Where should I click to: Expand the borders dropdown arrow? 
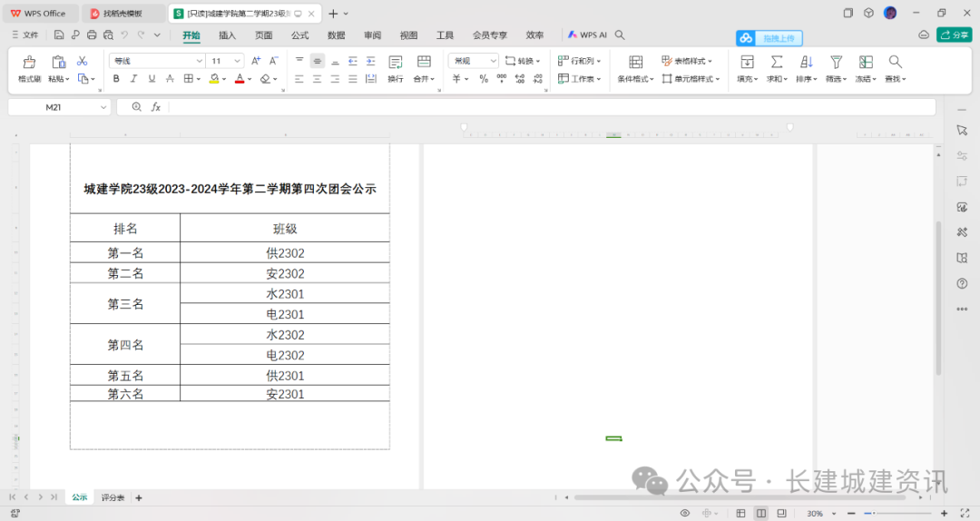pyautogui.click(x=198, y=80)
